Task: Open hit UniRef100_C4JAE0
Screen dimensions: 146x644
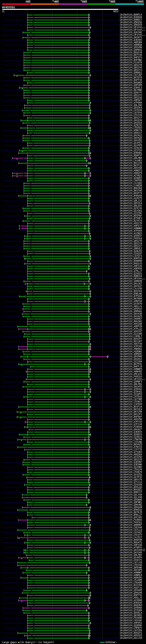Action: (x=131, y=161)
